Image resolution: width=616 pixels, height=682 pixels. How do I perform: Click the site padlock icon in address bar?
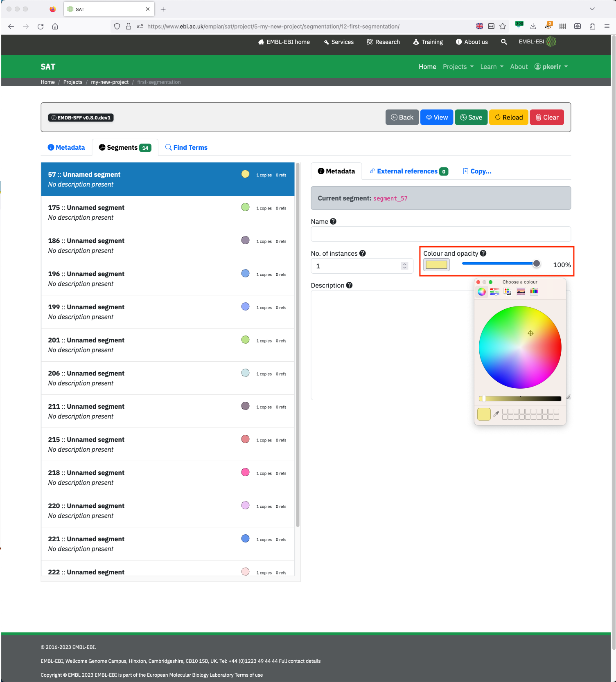(129, 26)
